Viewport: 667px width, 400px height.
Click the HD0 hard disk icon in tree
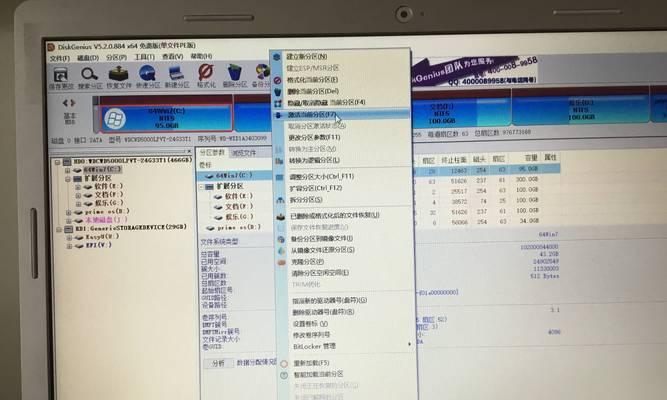pyautogui.click(x=67, y=162)
